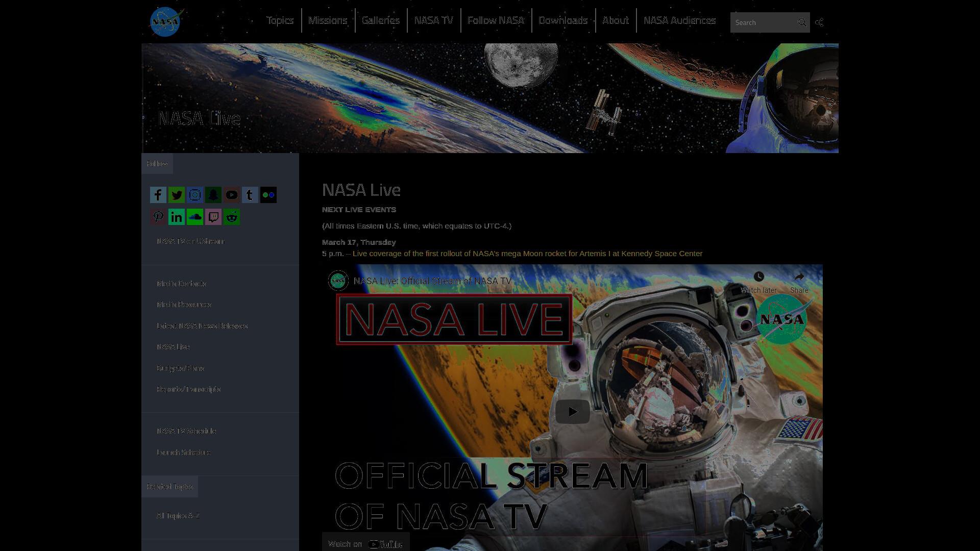Click the NEXT LIVE EVENTS heading
This screenshot has width=980, height=551.
coord(359,210)
